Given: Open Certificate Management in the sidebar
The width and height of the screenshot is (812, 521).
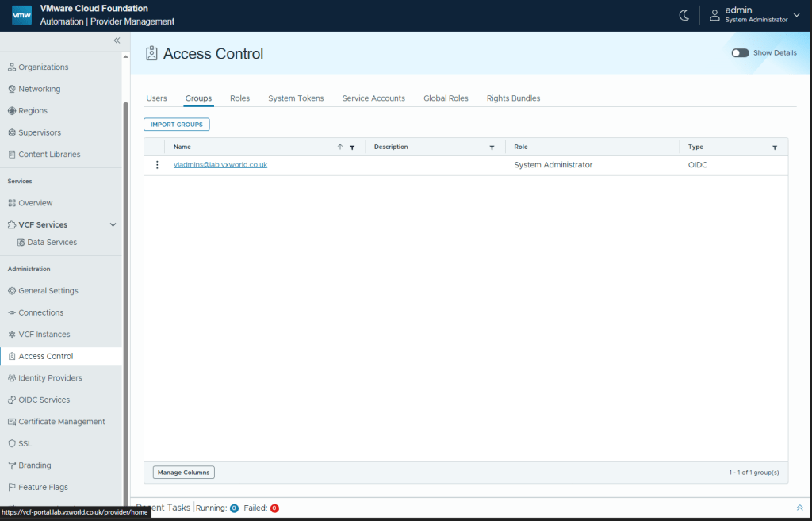Looking at the screenshot, I should point(61,422).
